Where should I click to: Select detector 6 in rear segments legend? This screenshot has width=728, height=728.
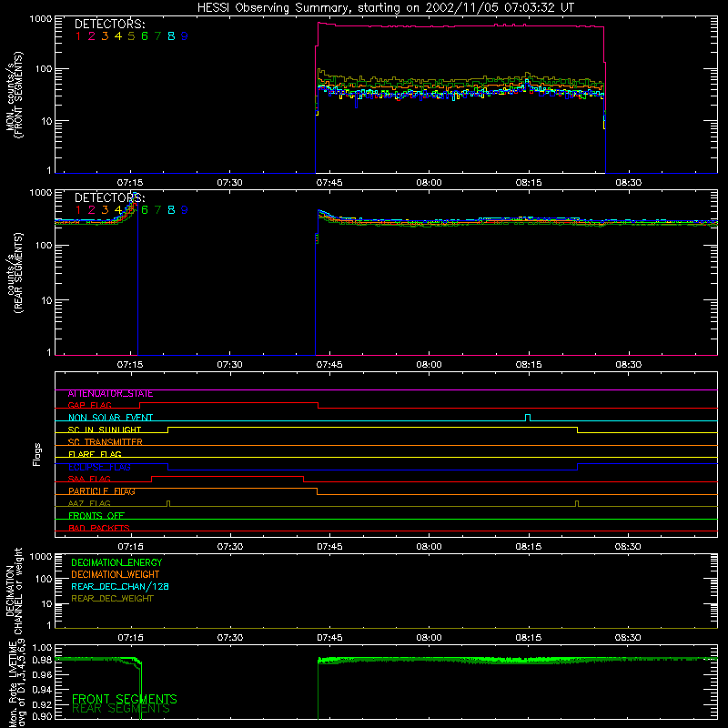point(145,210)
